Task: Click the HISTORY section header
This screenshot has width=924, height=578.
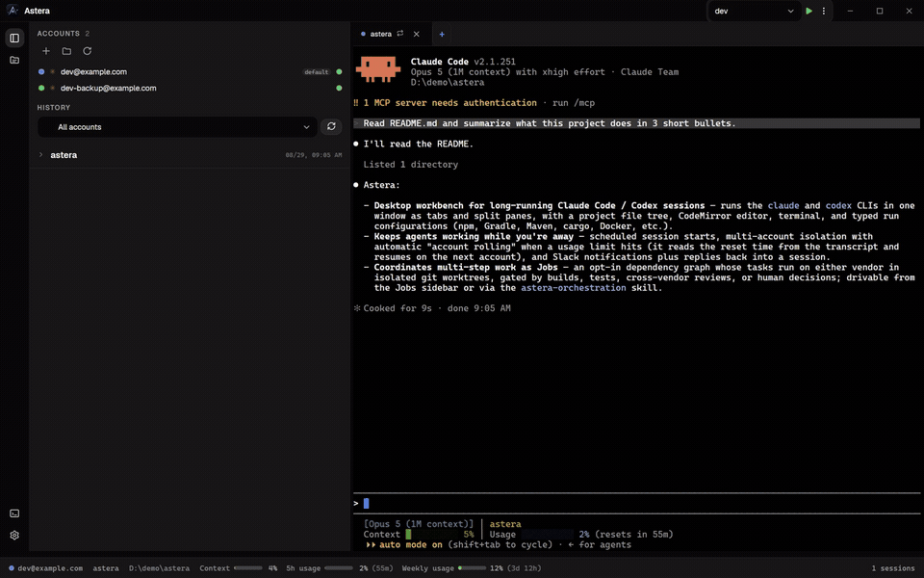Action: [x=54, y=107]
